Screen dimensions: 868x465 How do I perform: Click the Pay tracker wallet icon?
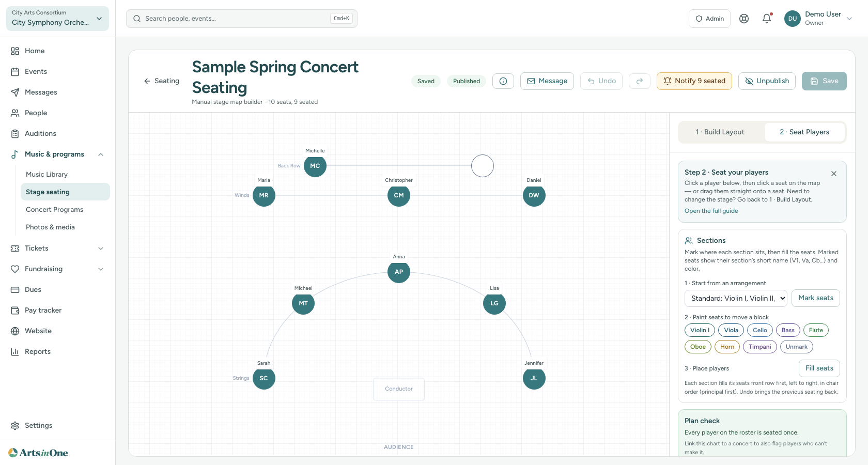(x=15, y=311)
